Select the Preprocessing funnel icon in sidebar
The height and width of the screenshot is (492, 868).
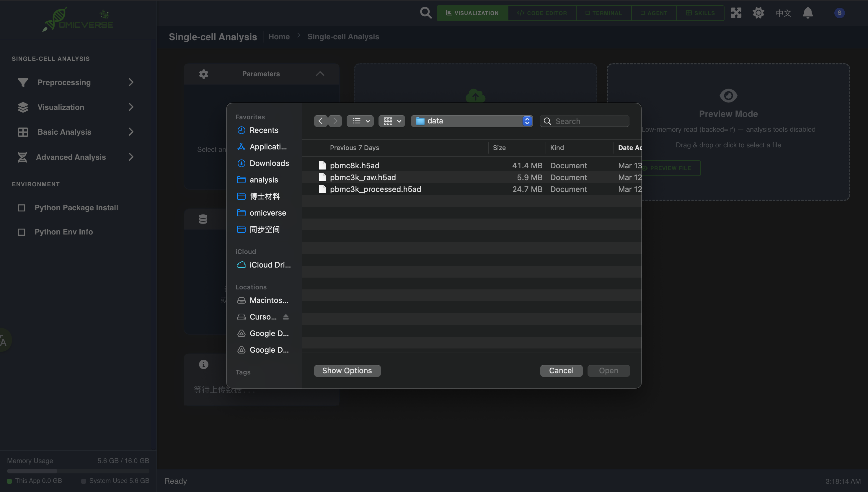[x=22, y=82]
